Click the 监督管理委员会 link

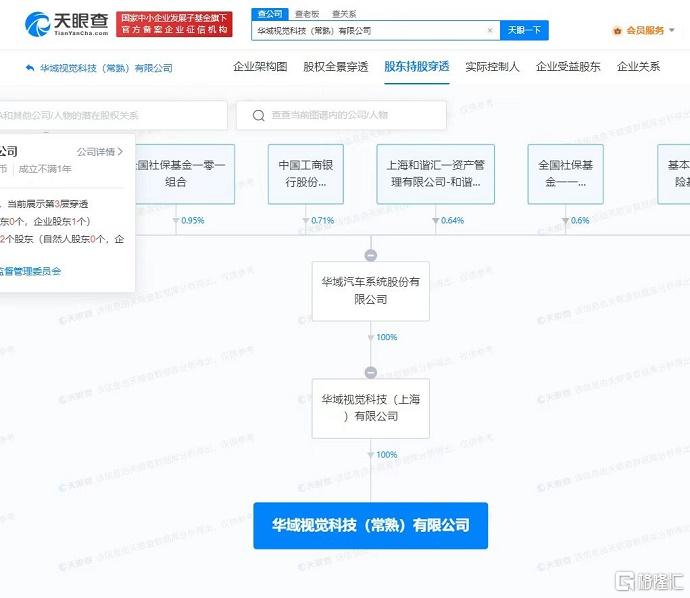[x=30, y=271]
